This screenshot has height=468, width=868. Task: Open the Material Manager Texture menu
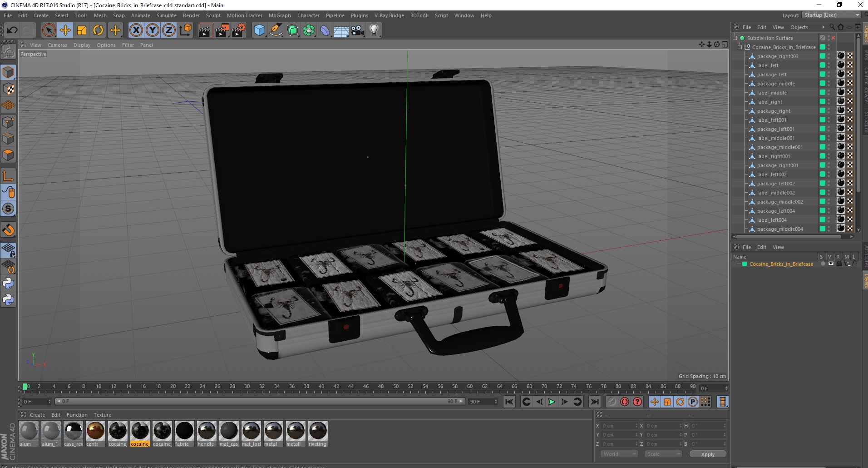pos(102,415)
